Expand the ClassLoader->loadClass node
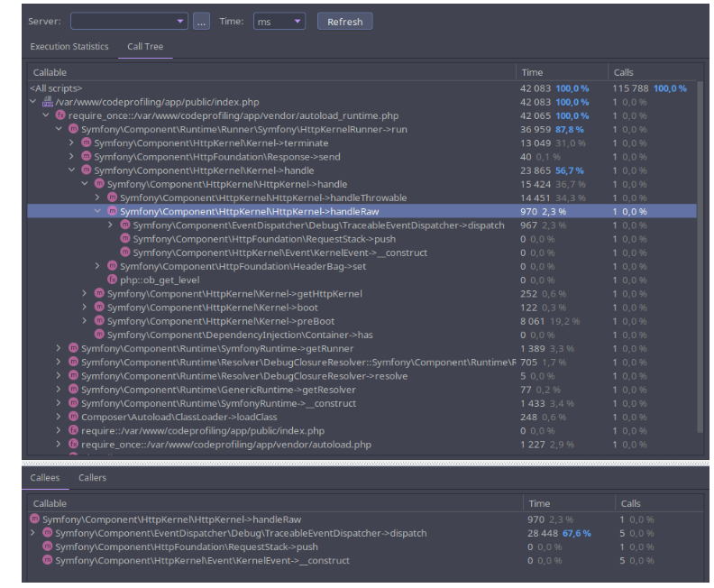 [59, 417]
